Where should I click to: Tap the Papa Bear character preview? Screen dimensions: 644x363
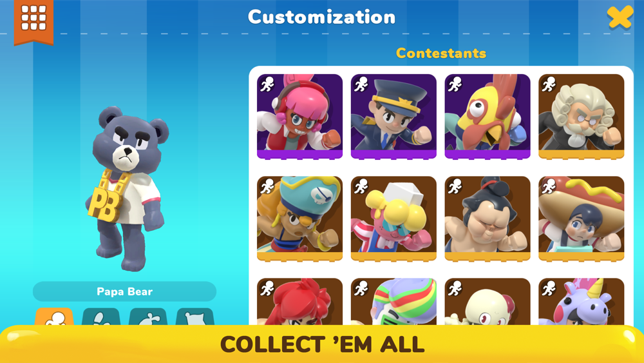[126, 189]
